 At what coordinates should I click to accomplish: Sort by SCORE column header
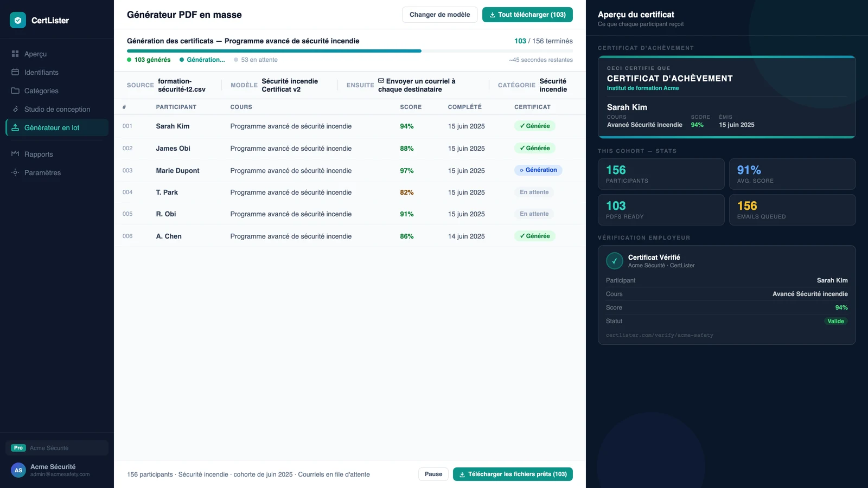coord(411,107)
